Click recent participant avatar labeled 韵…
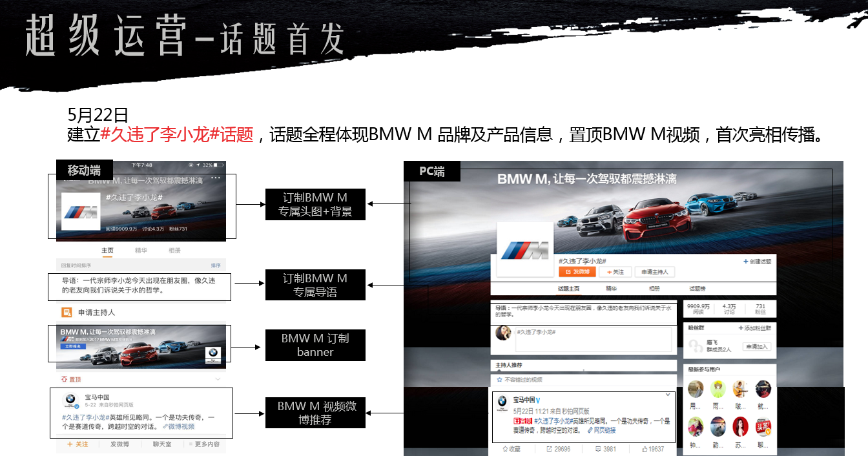 click(x=718, y=426)
